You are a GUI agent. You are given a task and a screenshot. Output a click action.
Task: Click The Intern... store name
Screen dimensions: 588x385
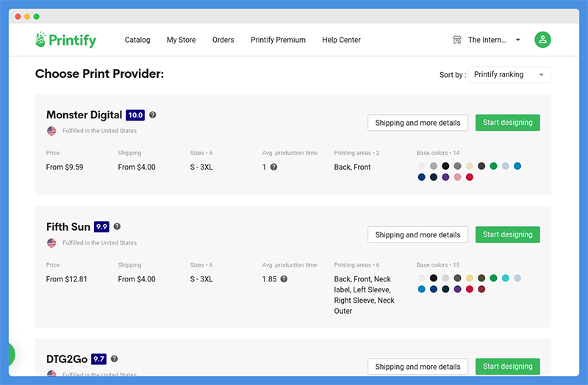tap(487, 40)
